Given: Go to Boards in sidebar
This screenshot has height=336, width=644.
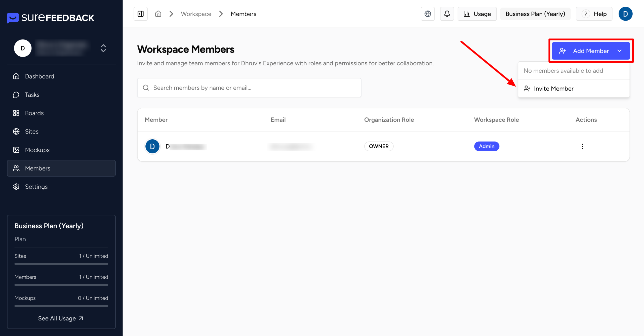Looking at the screenshot, I should (x=34, y=113).
